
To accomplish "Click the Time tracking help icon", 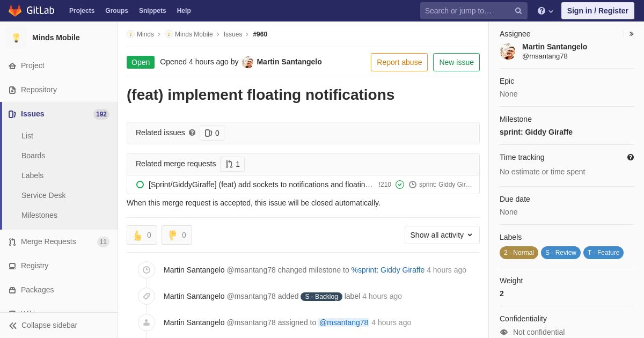I will coord(630,157).
